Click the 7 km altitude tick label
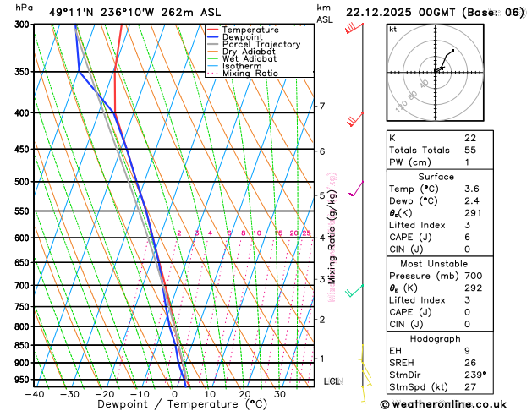Image resolution: width=532 pixels, height=411 pixels. [322, 107]
